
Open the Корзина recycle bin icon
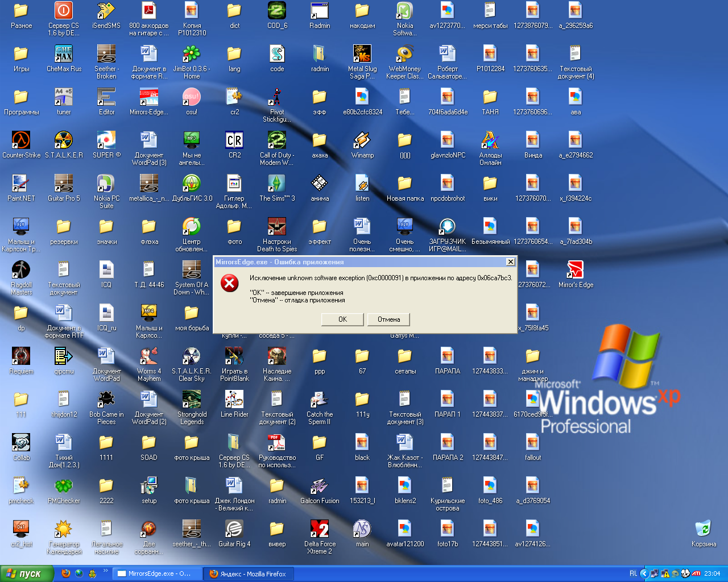point(704,534)
